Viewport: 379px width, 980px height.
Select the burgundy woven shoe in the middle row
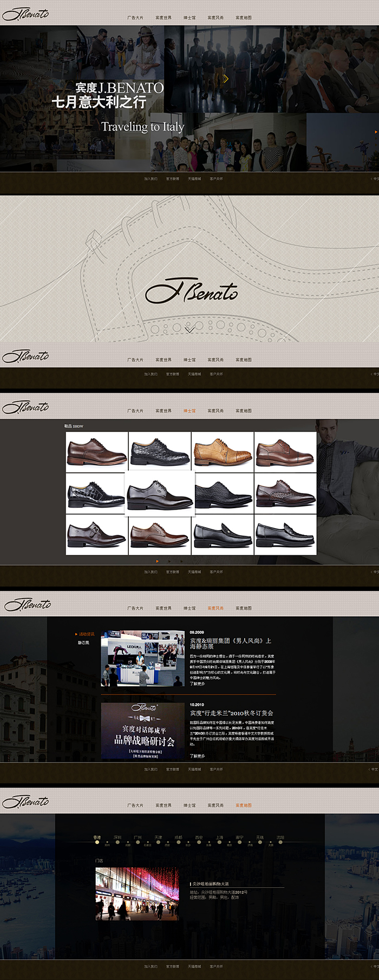tap(285, 494)
